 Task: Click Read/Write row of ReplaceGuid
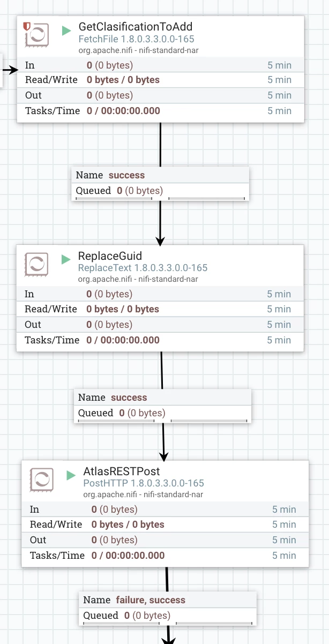point(160,309)
